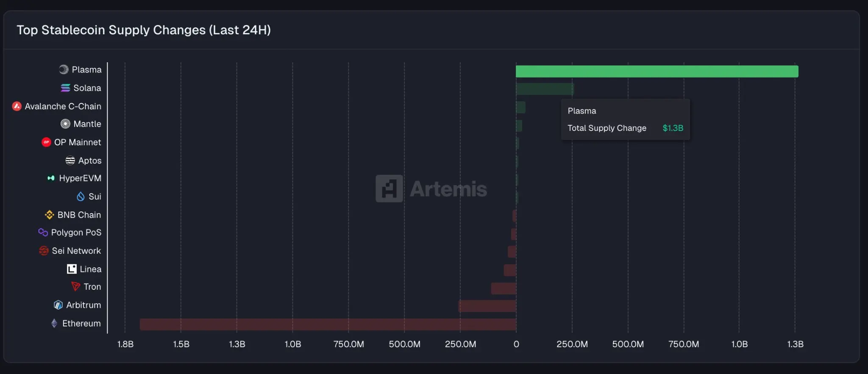Click the Polygon PoS label text
The height and width of the screenshot is (374, 868).
[76, 233]
